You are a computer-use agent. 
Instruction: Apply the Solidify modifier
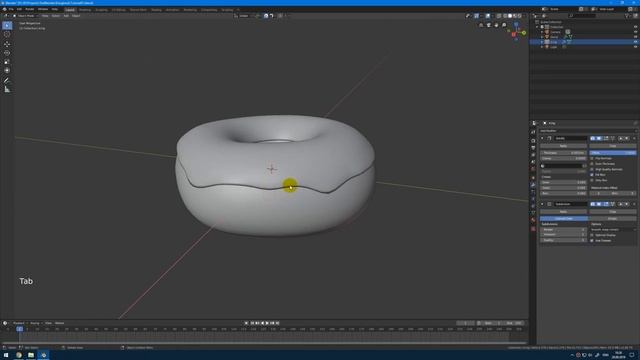click(x=563, y=146)
